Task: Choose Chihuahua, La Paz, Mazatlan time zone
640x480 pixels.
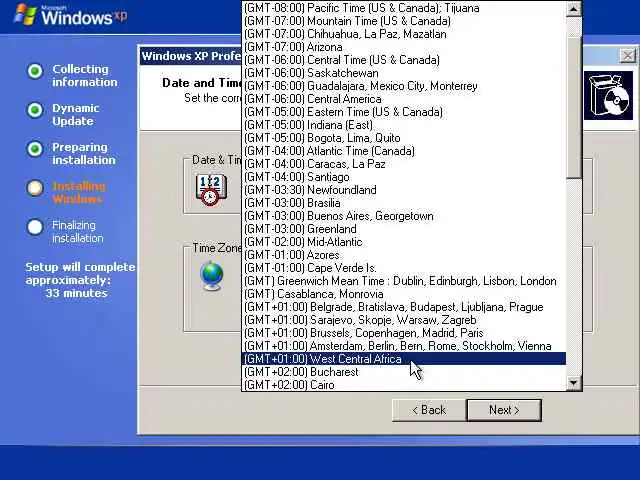Action: 404,34
